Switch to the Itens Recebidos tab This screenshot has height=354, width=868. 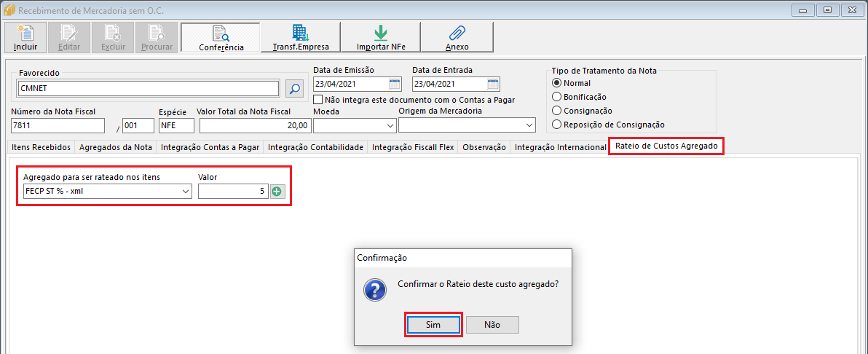point(41,147)
